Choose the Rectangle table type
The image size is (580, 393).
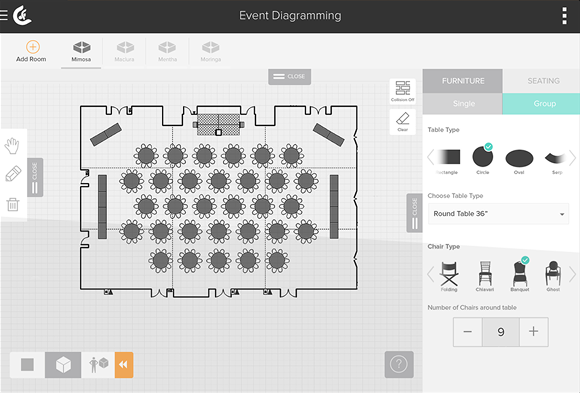click(449, 160)
